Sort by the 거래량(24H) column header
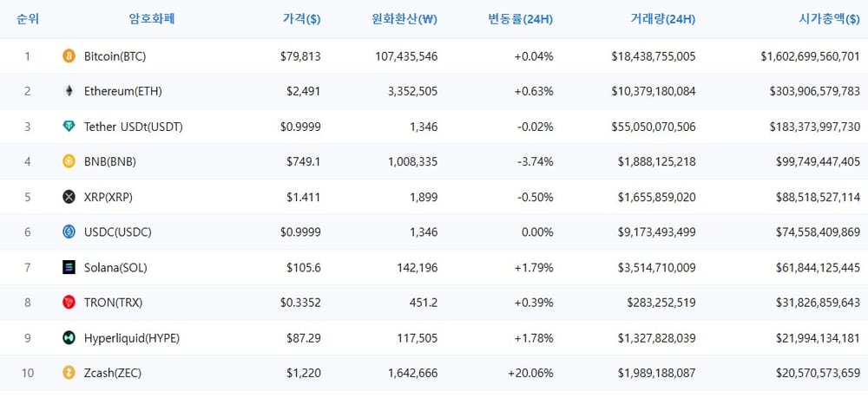868x398 pixels. pos(662,19)
